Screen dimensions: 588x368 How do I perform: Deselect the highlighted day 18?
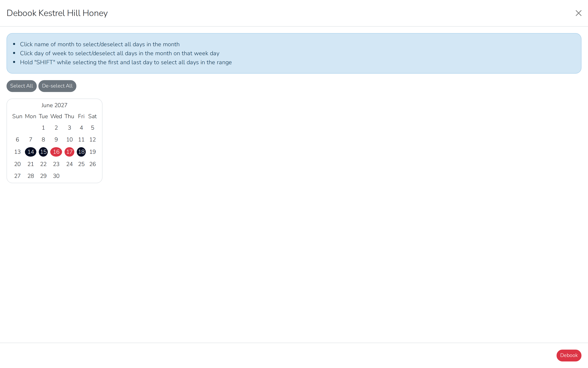click(81, 152)
